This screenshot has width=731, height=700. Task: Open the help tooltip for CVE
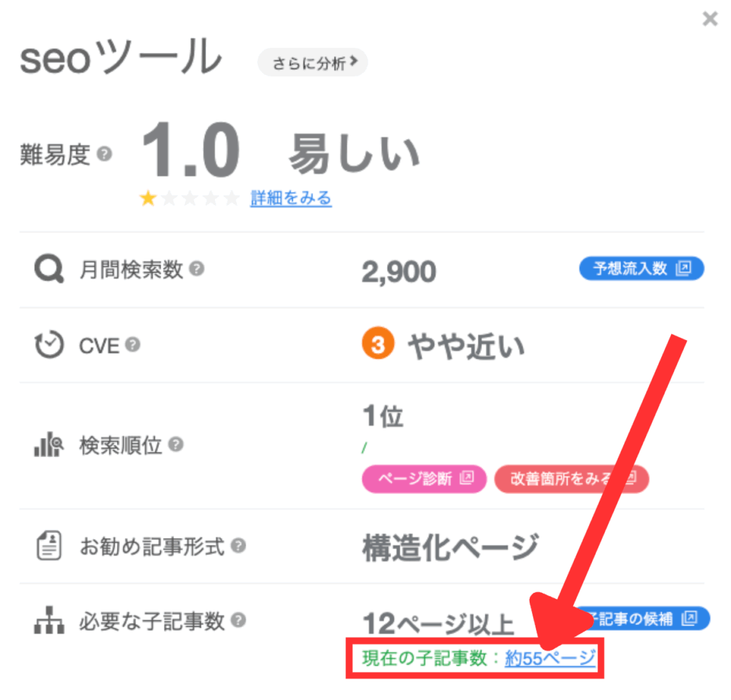(x=133, y=345)
